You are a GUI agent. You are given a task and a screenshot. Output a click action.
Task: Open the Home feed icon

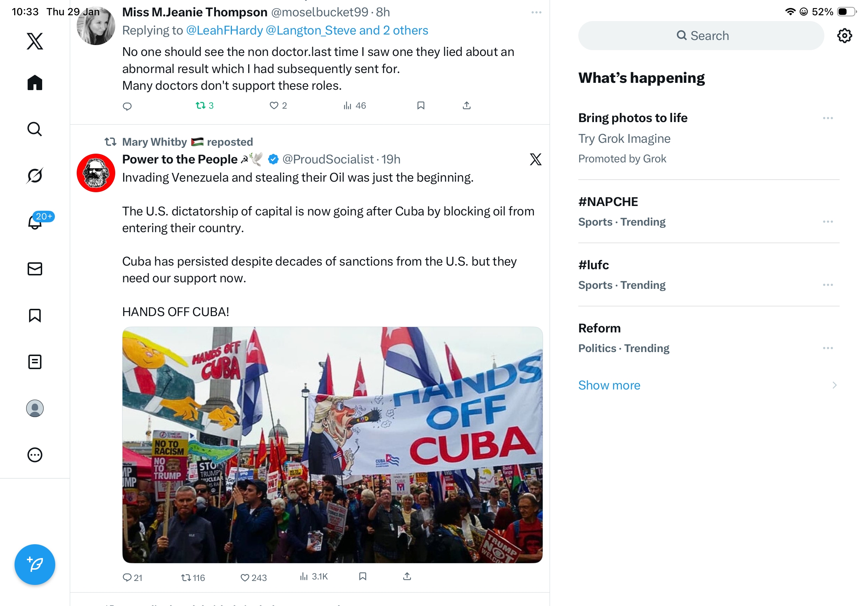(x=35, y=82)
